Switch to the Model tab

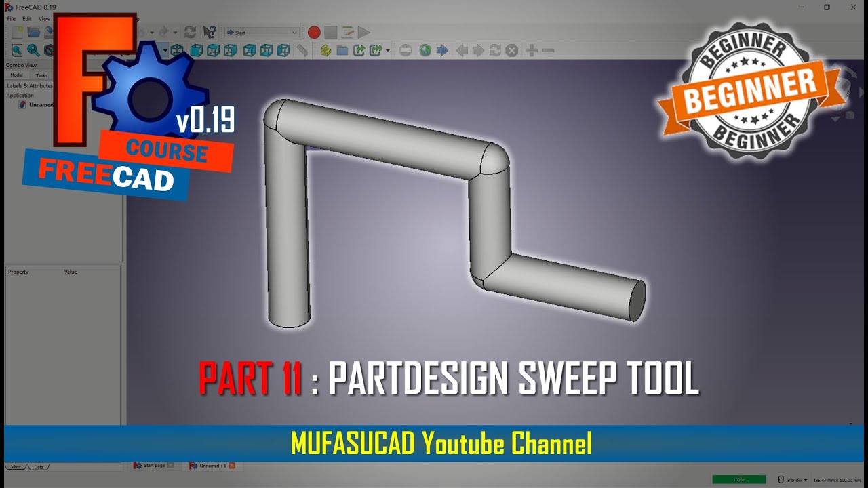[16, 75]
